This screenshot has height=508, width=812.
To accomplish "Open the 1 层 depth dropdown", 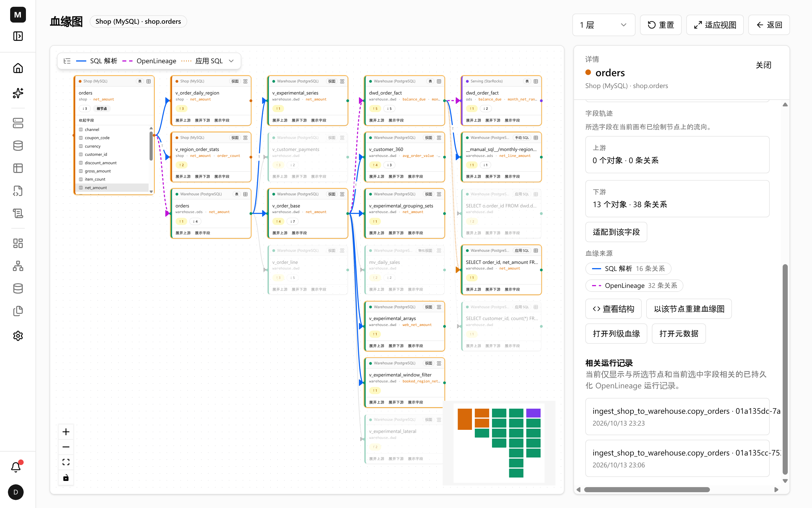I will pyautogui.click(x=604, y=25).
